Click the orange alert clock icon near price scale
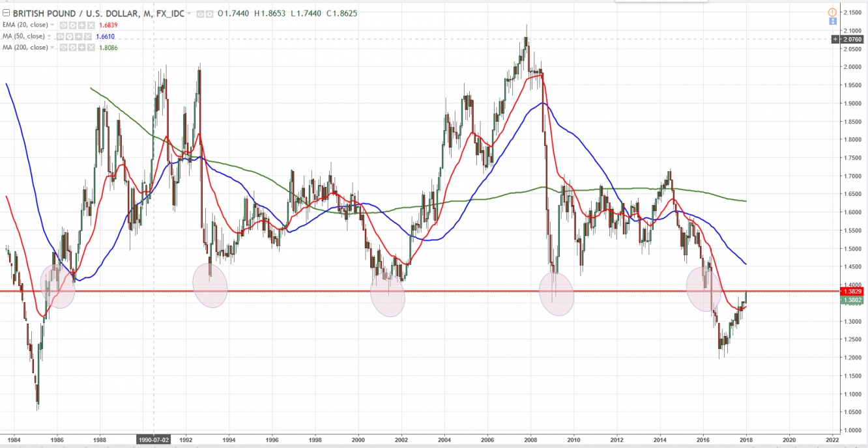This screenshot has width=868, height=448. (x=832, y=12)
